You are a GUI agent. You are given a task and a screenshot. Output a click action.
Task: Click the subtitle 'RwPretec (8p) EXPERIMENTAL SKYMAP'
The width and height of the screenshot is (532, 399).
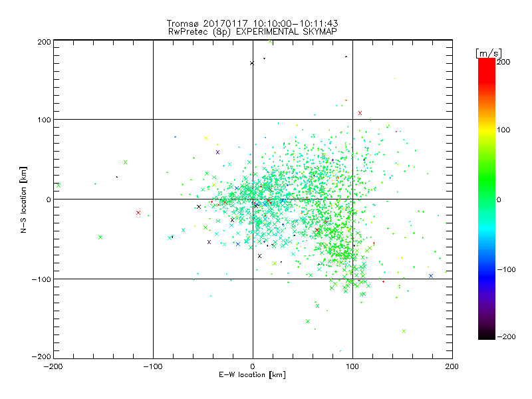(253, 32)
